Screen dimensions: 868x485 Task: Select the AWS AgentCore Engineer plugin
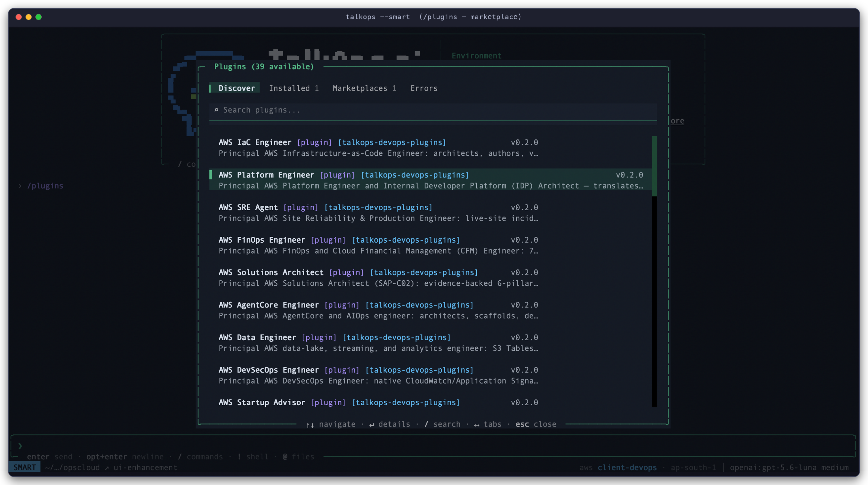(x=430, y=310)
